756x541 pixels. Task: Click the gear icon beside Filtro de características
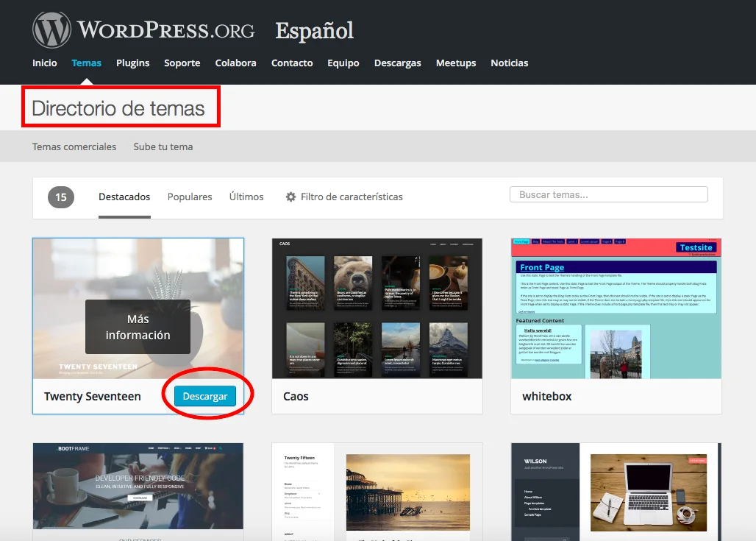pyautogui.click(x=291, y=197)
